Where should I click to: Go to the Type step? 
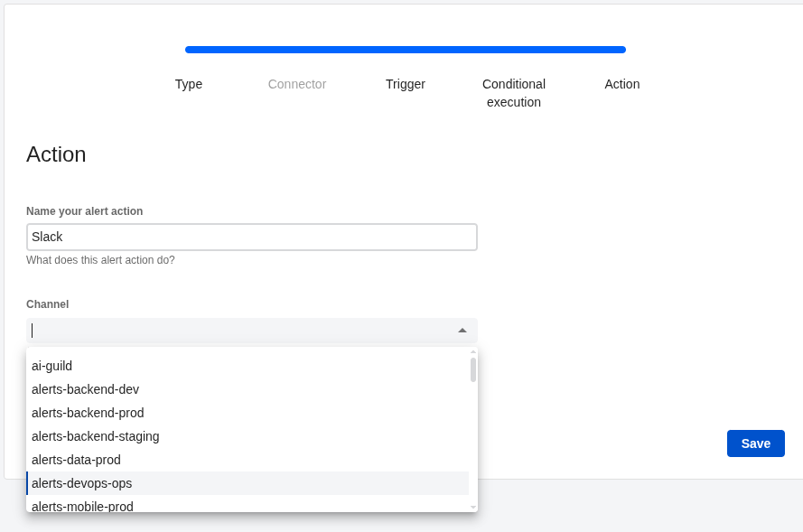189,84
